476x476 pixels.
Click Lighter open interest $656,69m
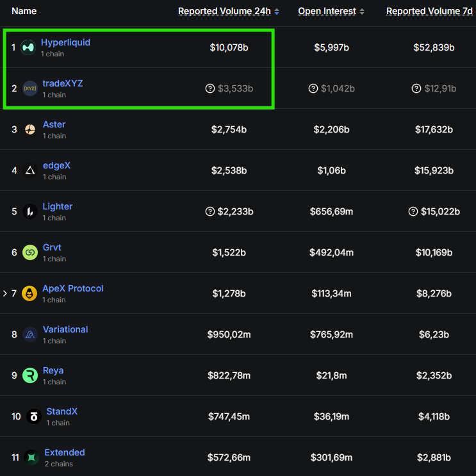pos(331,211)
